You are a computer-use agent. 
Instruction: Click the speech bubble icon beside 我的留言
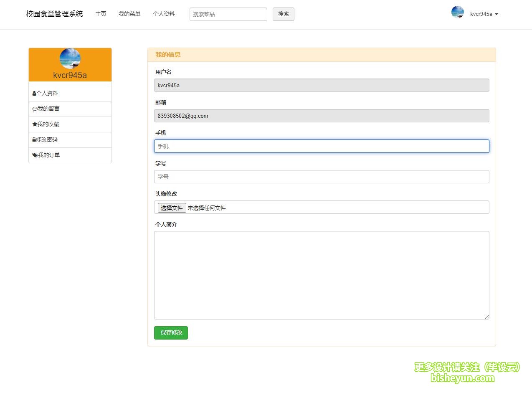(x=35, y=109)
